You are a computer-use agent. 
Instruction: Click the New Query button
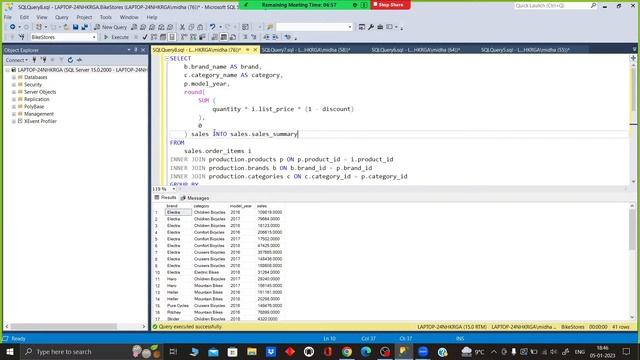click(x=110, y=27)
